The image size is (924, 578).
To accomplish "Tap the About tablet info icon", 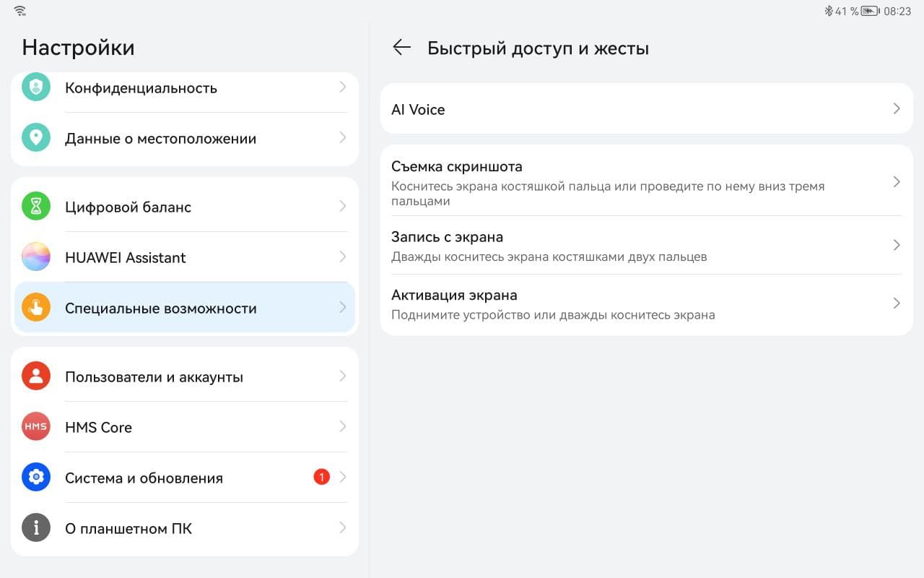I will point(36,528).
